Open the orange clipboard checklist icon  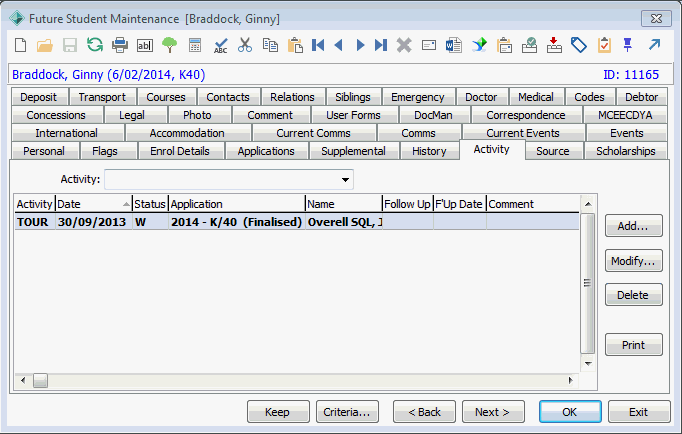click(x=604, y=45)
